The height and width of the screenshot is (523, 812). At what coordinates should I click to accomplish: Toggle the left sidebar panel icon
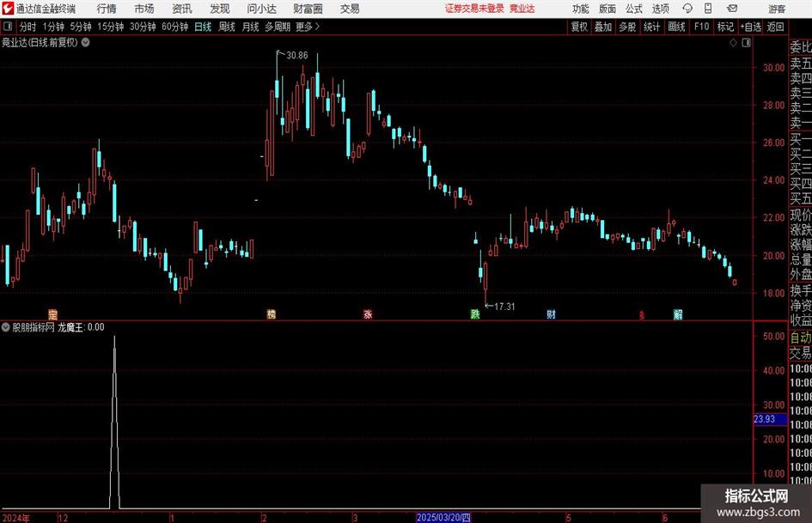pos(8,27)
